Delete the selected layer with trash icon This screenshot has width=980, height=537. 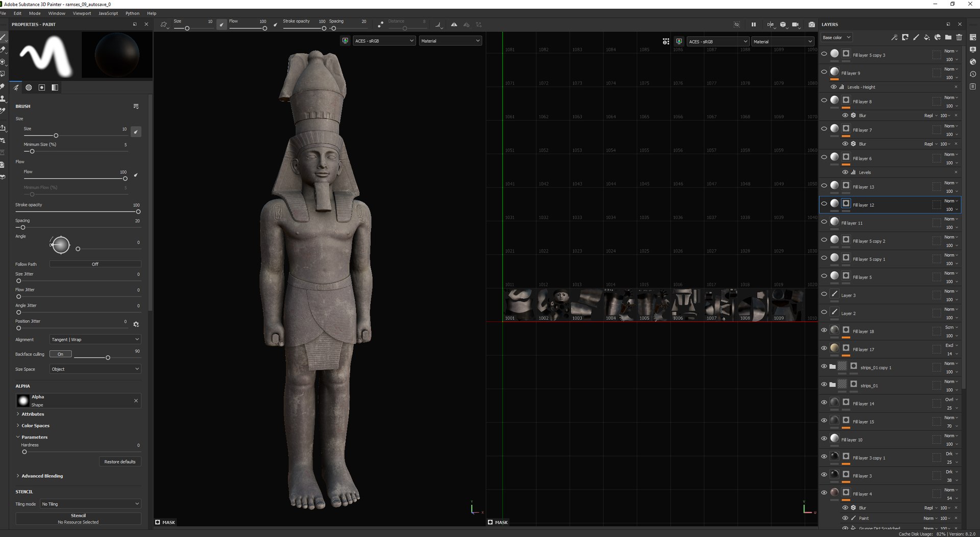(959, 37)
